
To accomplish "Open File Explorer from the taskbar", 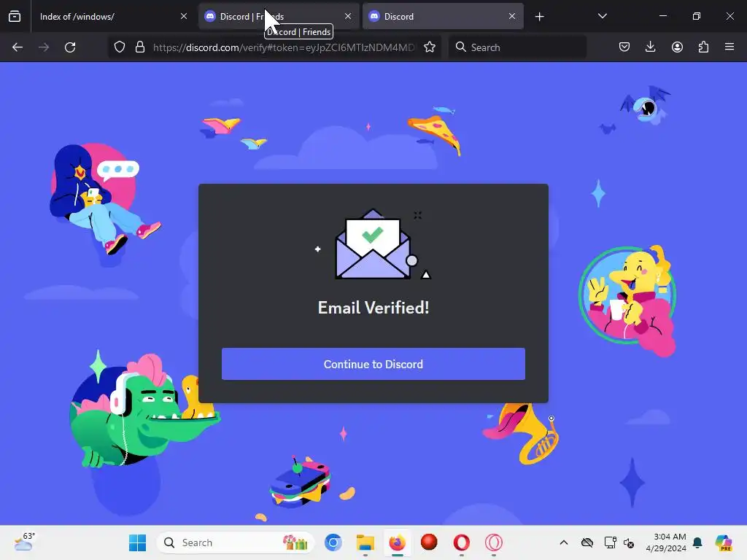I will pos(365,542).
